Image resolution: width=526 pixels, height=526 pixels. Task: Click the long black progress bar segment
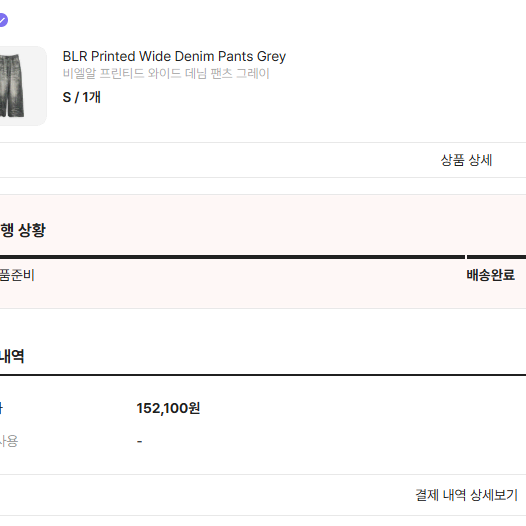(x=232, y=257)
